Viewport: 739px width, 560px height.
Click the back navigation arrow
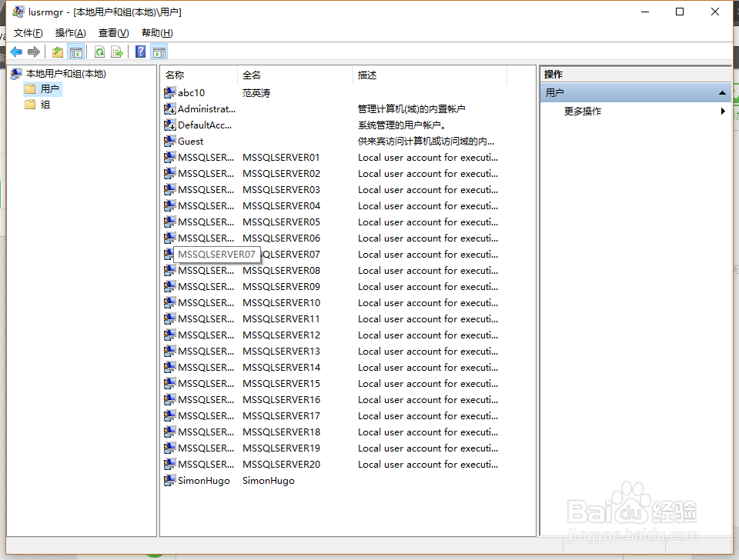[x=16, y=52]
